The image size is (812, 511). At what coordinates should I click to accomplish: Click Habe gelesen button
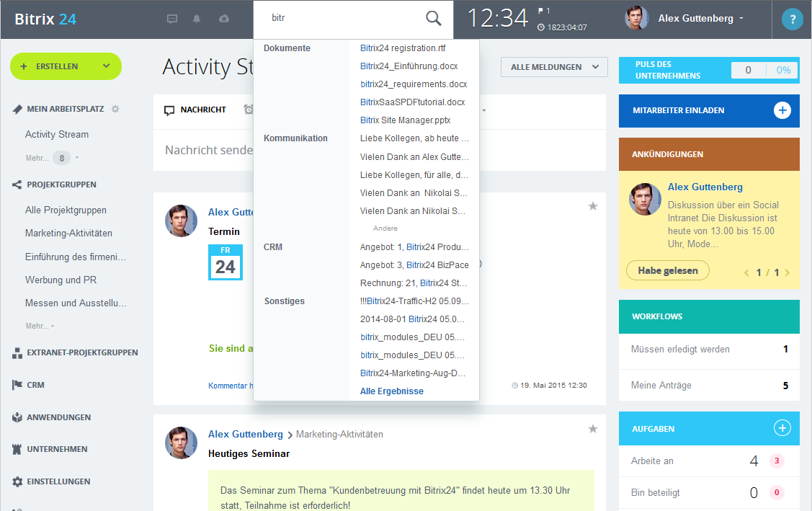click(x=667, y=270)
